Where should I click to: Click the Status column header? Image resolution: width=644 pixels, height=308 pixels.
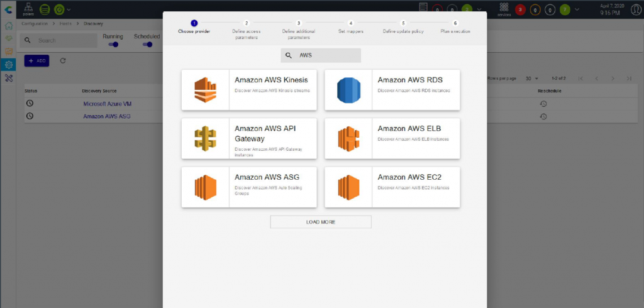coord(31,91)
